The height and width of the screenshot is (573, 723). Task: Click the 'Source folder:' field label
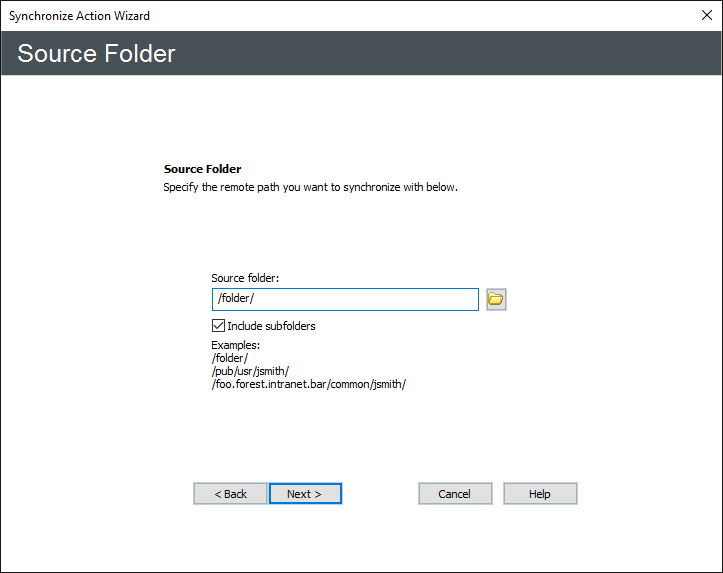(245, 278)
